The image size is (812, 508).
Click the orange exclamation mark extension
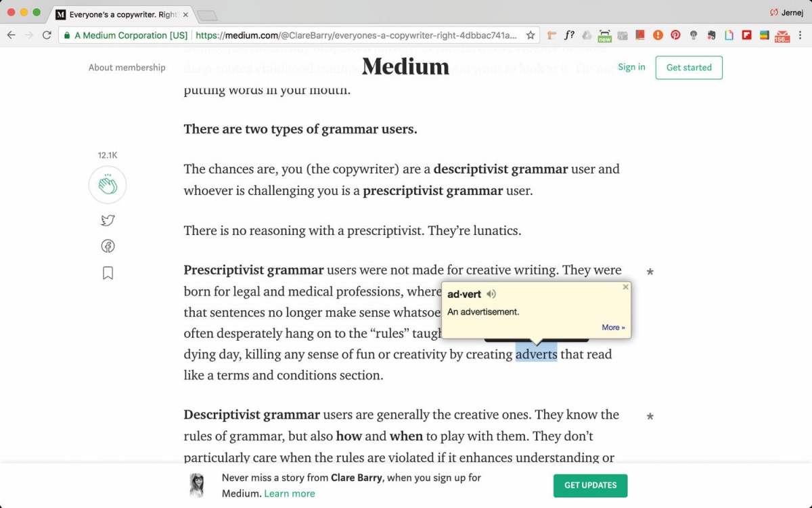coord(658,35)
